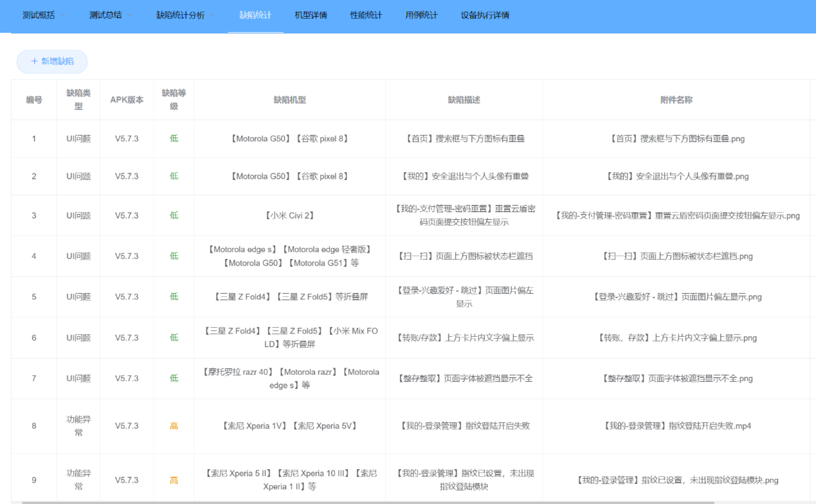Viewport: 816px width, 504px height.
Task: Click the 【小米 Civi 2】 device cell
Action: pos(290,215)
